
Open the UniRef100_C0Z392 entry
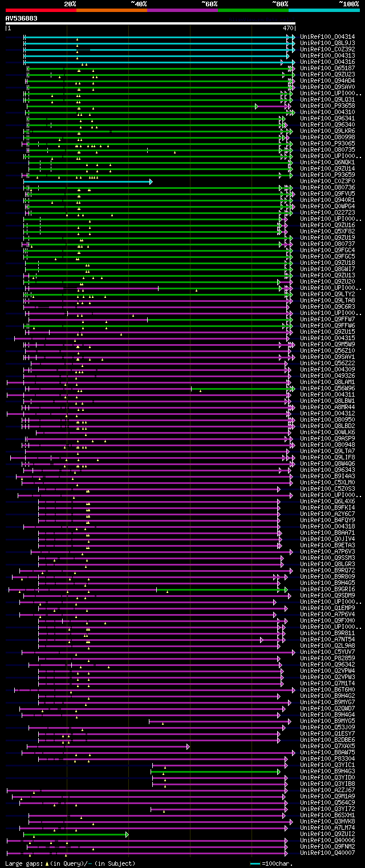click(x=328, y=50)
